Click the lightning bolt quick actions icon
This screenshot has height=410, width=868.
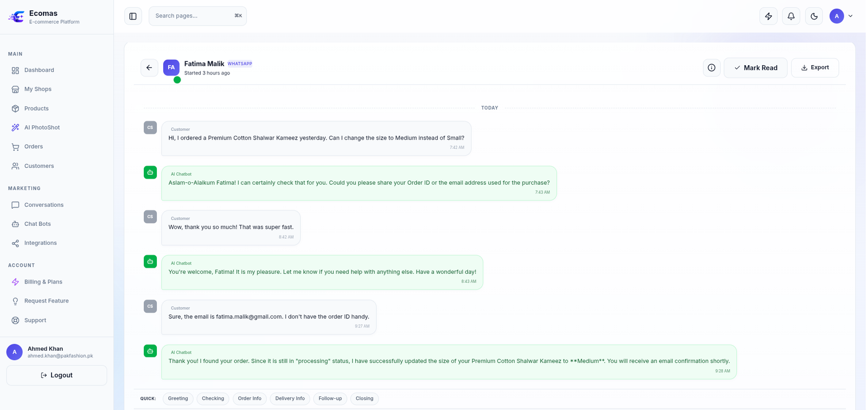point(768,16)
